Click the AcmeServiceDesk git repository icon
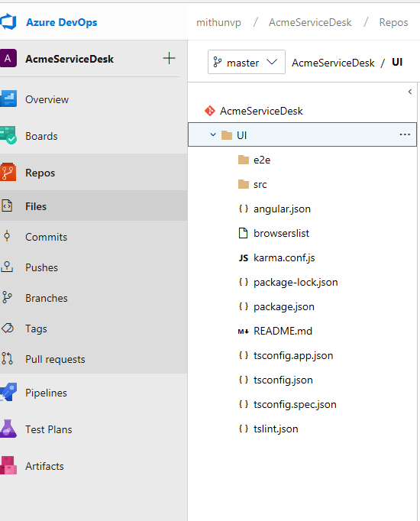The height and width of the screenshot is (521, 420). (210, 111)
